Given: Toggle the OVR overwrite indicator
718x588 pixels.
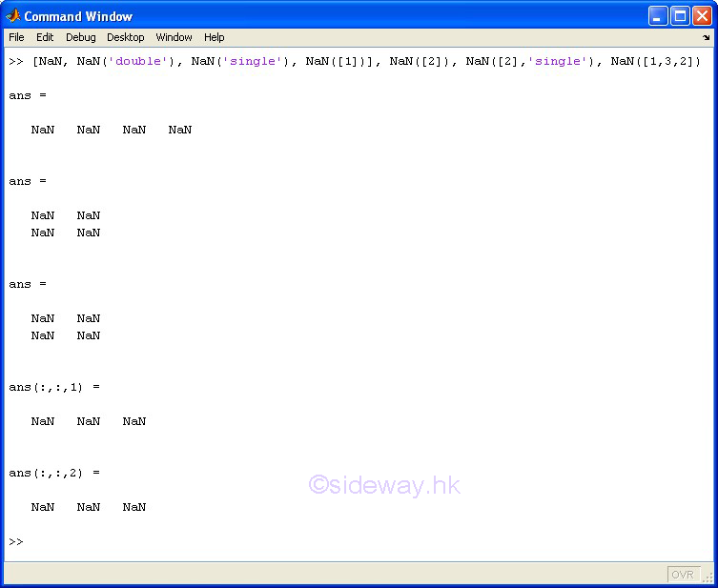Looking at the screenshot, I should pyautogui.click(x=682, y=574).
